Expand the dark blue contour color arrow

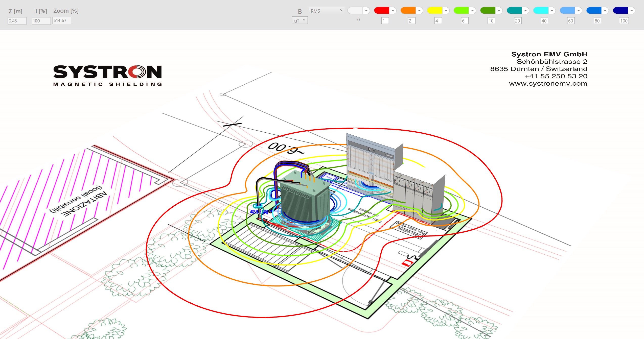(632, 11)
